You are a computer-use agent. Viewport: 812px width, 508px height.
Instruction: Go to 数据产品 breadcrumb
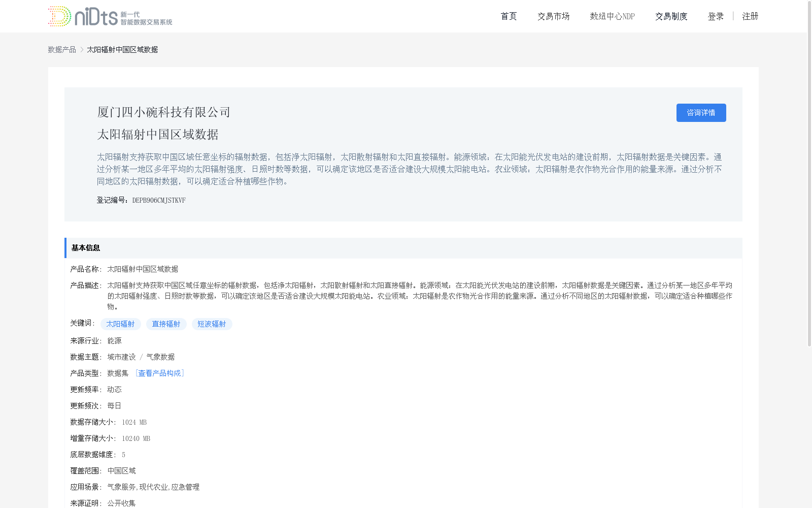click(62, 49)
